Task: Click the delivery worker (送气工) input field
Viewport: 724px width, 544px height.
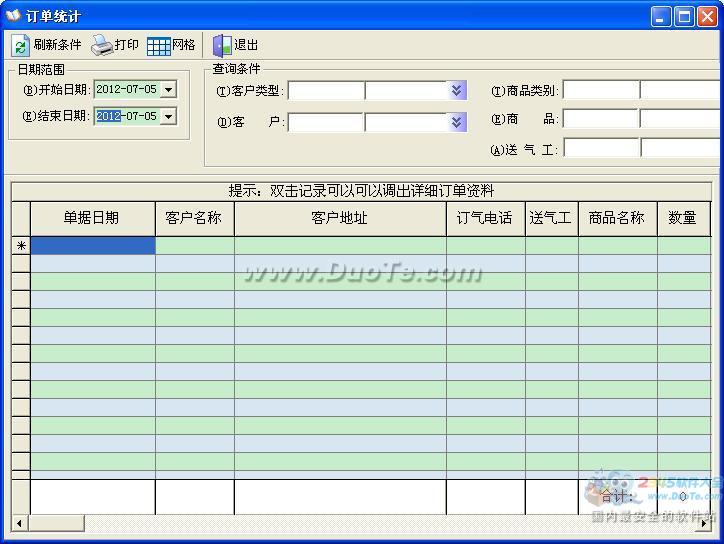Action: coord(600,148)
